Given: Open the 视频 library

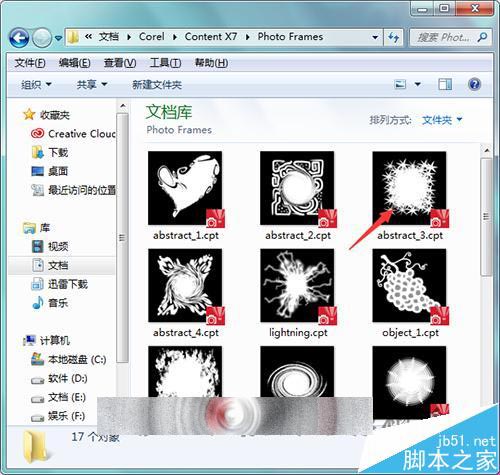Looking at the screenshot, I should click(50, 247).
